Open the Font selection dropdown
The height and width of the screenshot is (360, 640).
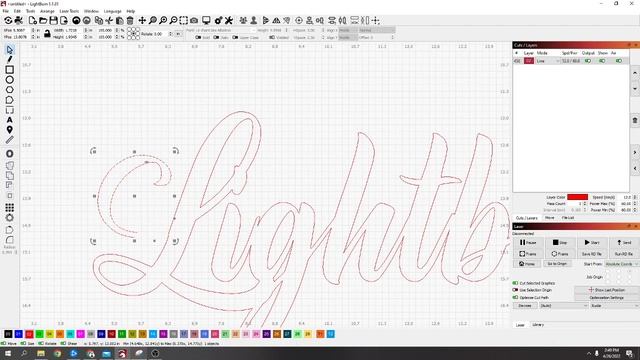pyautogui.click(x=227, y=30)
